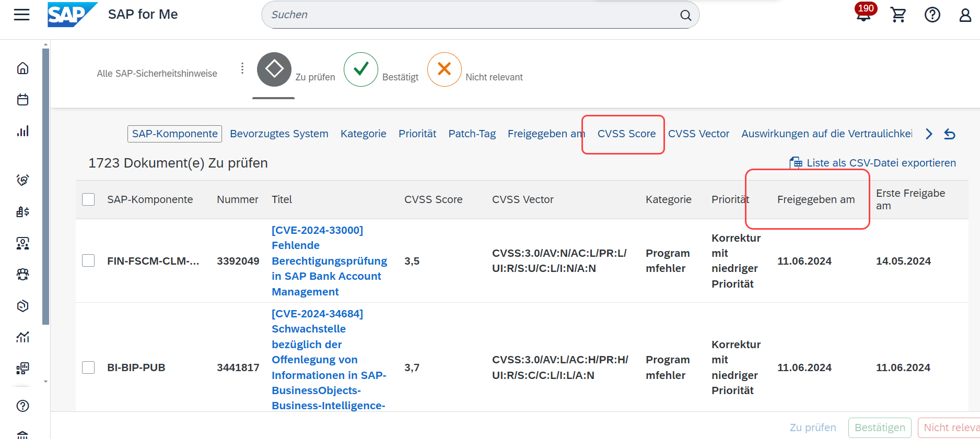Open the users group sidebar icon
This screenshot has width=980, height=439.
tap(22, 275)
